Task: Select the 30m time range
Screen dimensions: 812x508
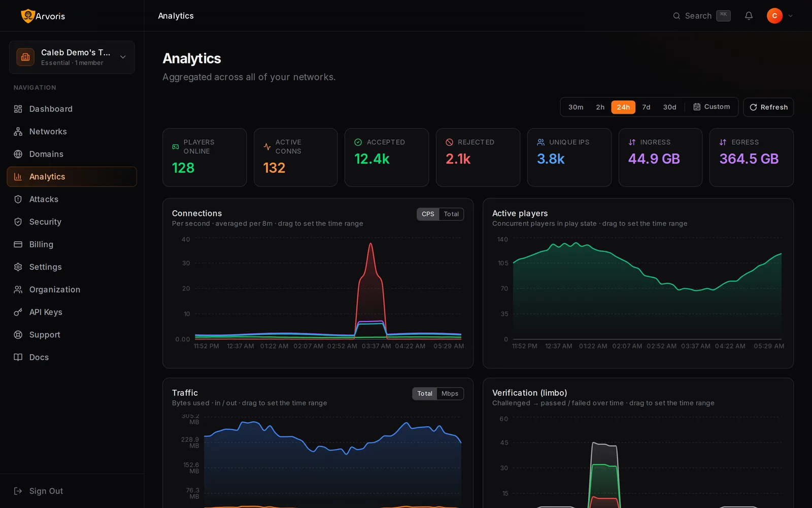Action: point(576,107)
